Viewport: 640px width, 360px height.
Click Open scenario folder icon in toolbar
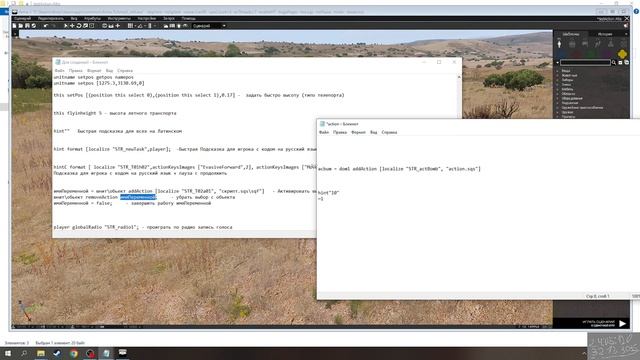pyautogui.click(x=20, y=26)
